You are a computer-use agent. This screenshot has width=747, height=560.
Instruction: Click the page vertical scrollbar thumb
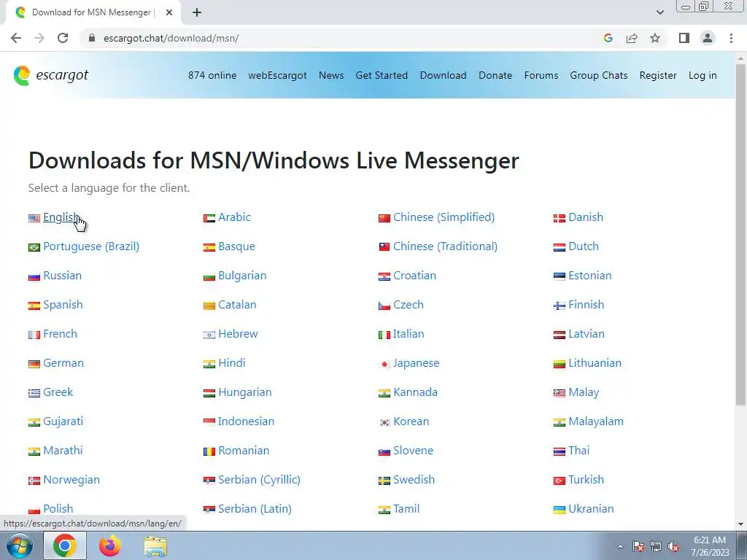tap(741, 233)
